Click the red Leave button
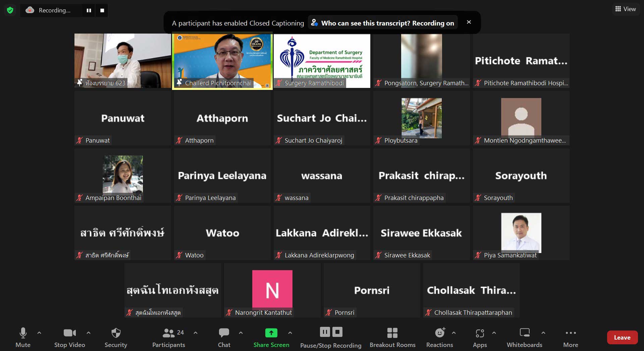This screenshot has height=351, width=644. click(x=622, y=338)
